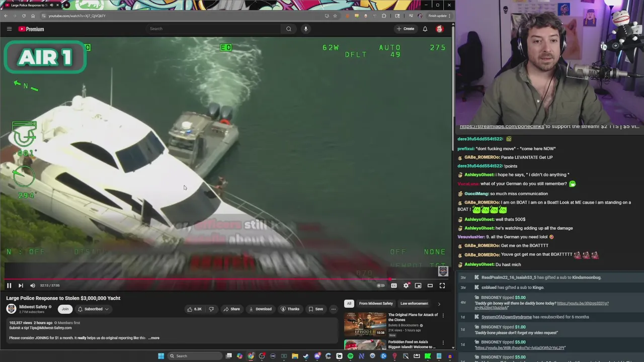Open Discord from the taskbar
The height and width of the screenshot is (362, 644).
[x=317, y=356]
